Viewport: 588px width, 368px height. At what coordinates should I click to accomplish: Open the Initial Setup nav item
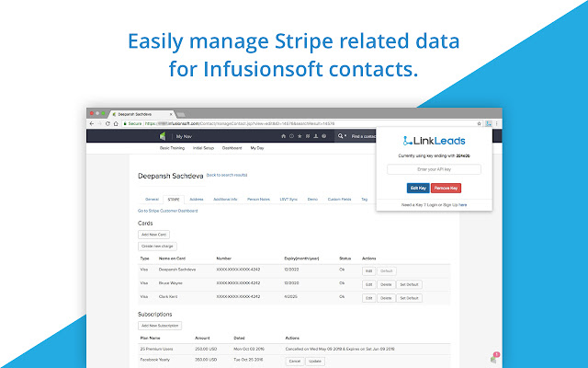(x=203, y=148)
